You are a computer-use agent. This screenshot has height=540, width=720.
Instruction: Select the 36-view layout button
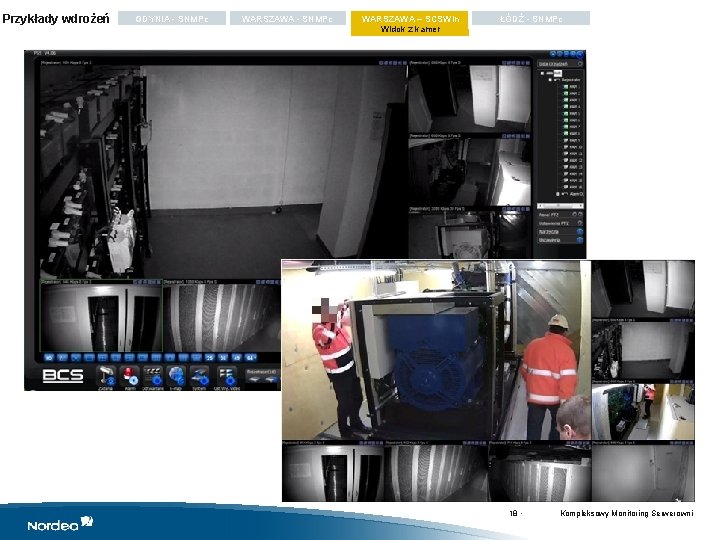(x=223, y=357)
